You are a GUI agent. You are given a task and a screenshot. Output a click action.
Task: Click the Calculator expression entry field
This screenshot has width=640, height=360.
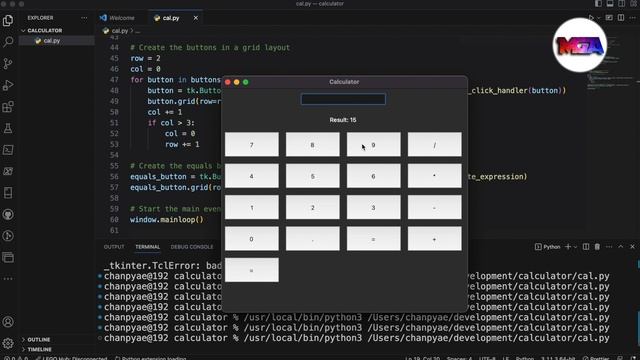coord(343,99)
